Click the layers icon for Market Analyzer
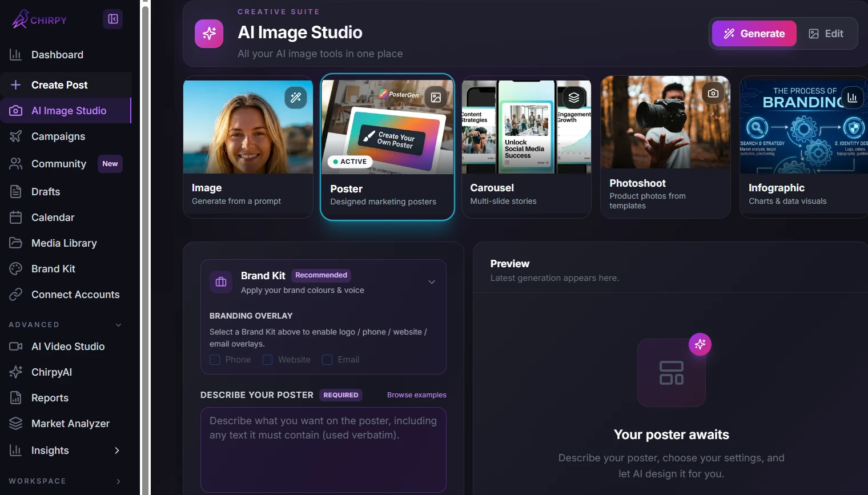This screenshot has width=868, height=495. pyautogui.click(x=15, y=424)
